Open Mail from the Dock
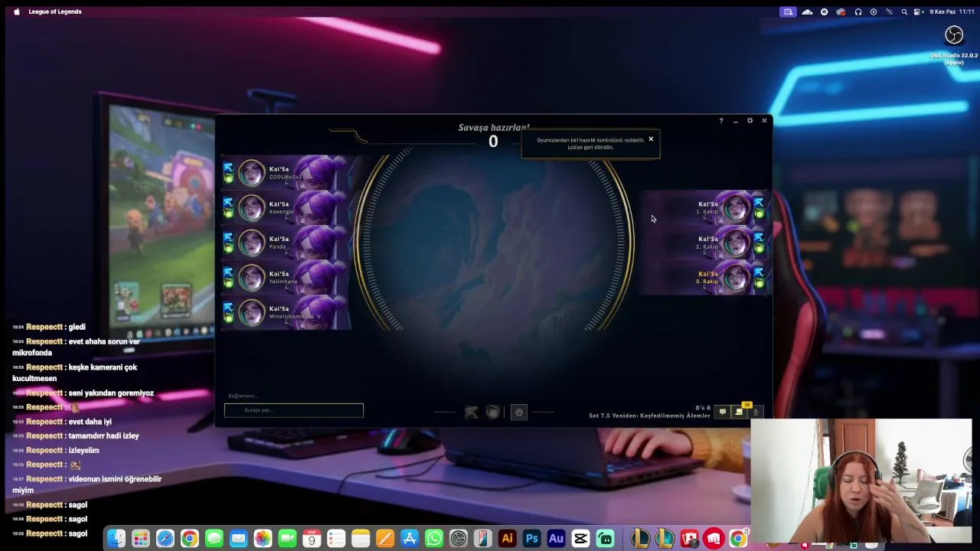Viewport: 980px width, 551px height. point(238,539)
